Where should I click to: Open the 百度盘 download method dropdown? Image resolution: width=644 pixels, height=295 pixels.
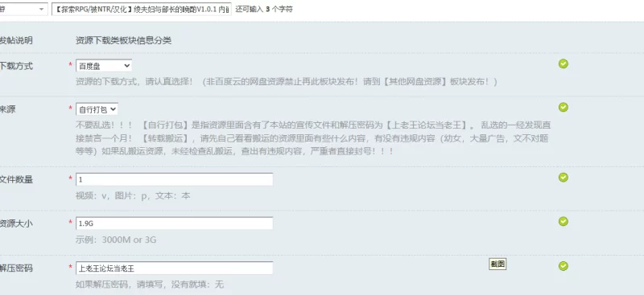pyautogui.click(x=104, y=66)
